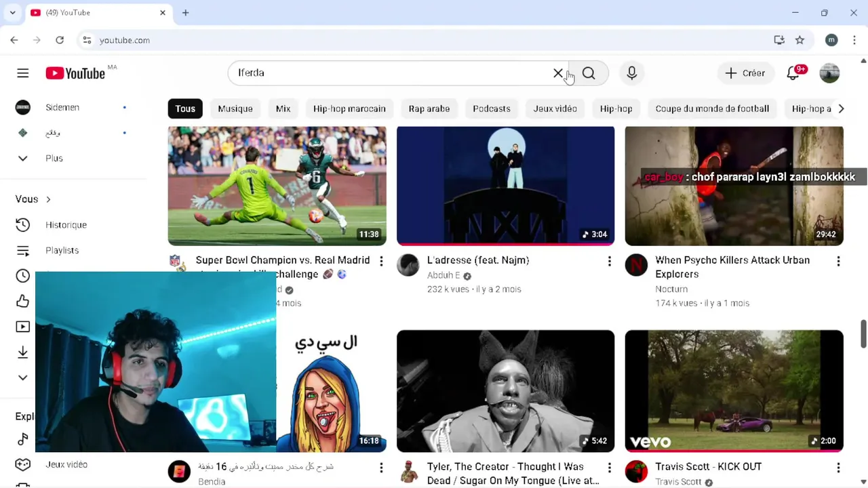Click the page vertical scrollbar thumb

tap(863, 333)
